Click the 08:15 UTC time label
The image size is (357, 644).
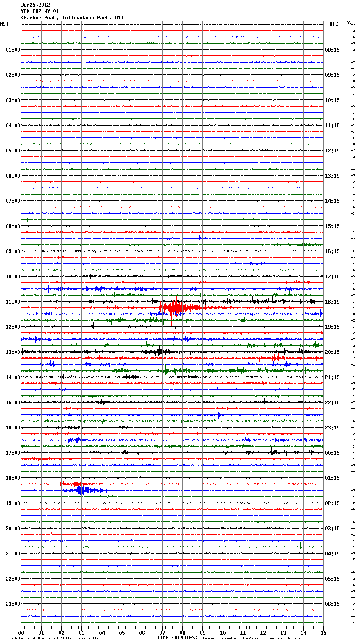(332, 50)
